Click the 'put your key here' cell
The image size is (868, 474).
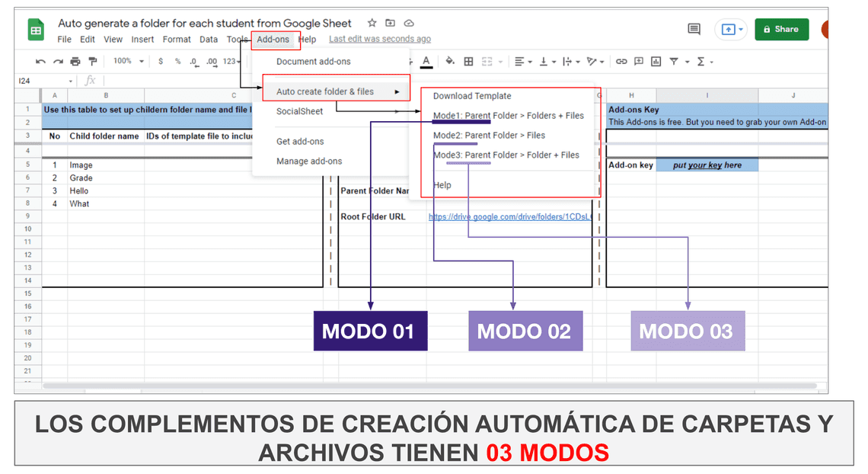tap(707, 165)
